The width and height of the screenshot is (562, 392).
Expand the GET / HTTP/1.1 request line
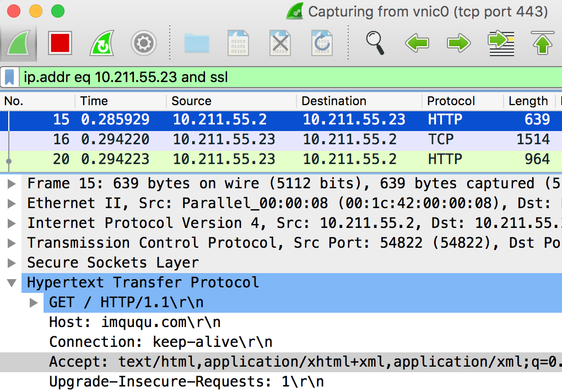coord(34,302)
